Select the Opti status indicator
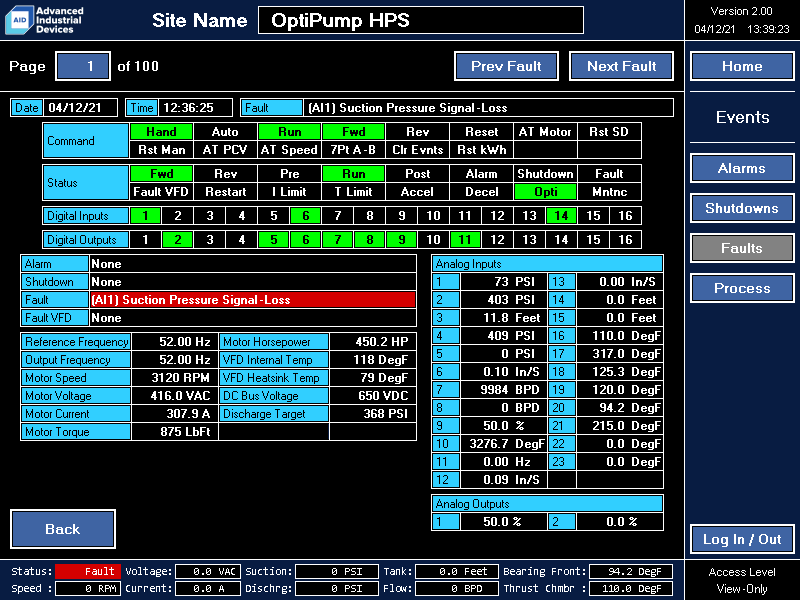800x600 pixels. coord(545,192)
